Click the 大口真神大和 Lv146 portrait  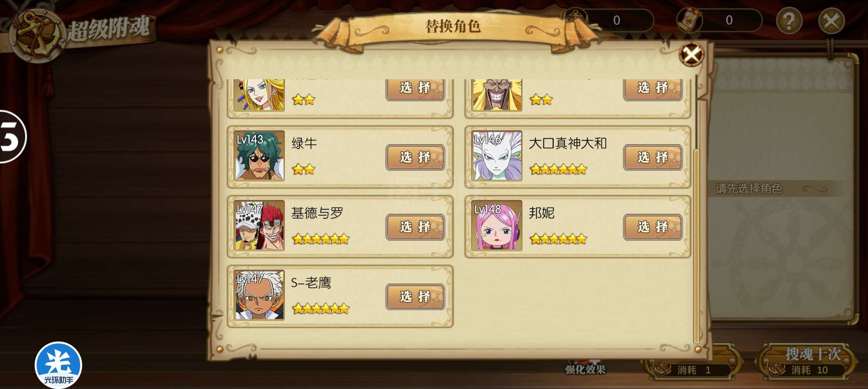pyautogui.click(x=496, y=156)
